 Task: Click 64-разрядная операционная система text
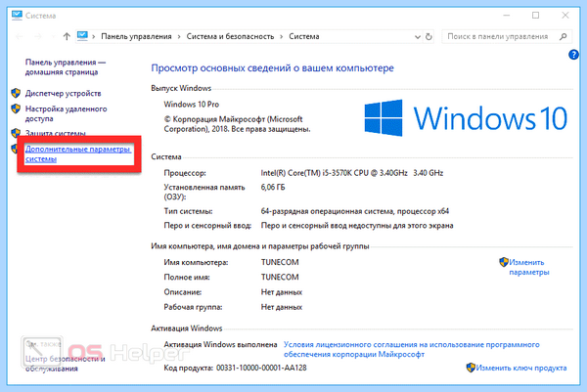[354, 211]
